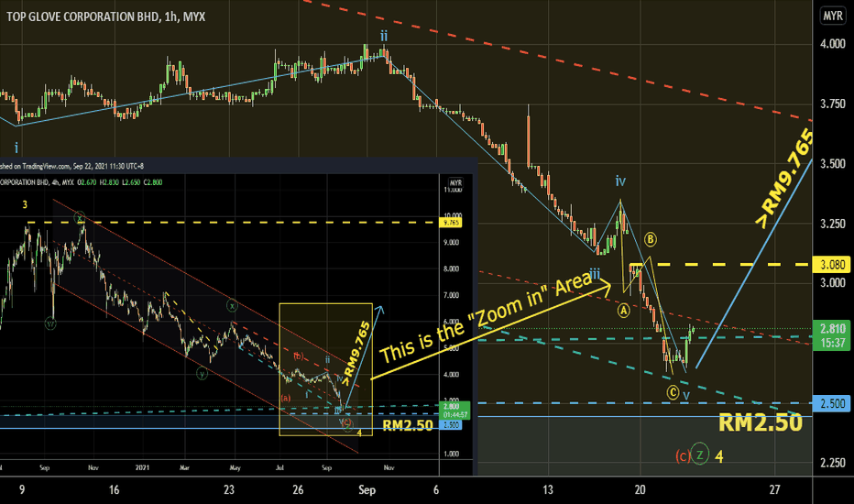
Task: Click the May label on inset time axis
Action: [235, 467]
